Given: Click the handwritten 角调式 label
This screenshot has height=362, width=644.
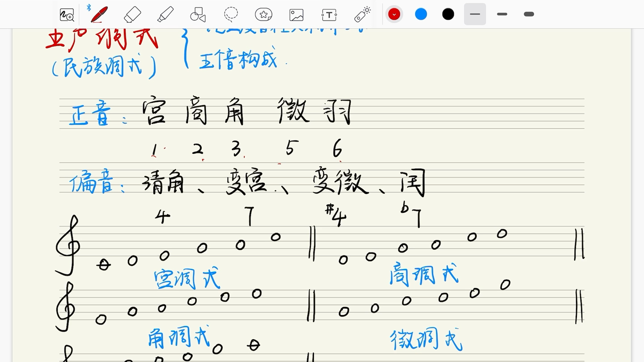Looking at the screenshot, I should coord(179,337).
